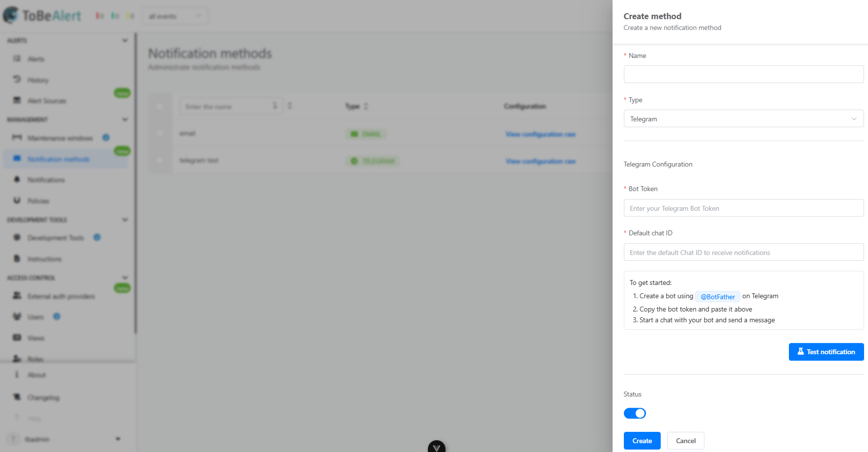
Task: Click the Cancel button
Action: click(685, 441)
